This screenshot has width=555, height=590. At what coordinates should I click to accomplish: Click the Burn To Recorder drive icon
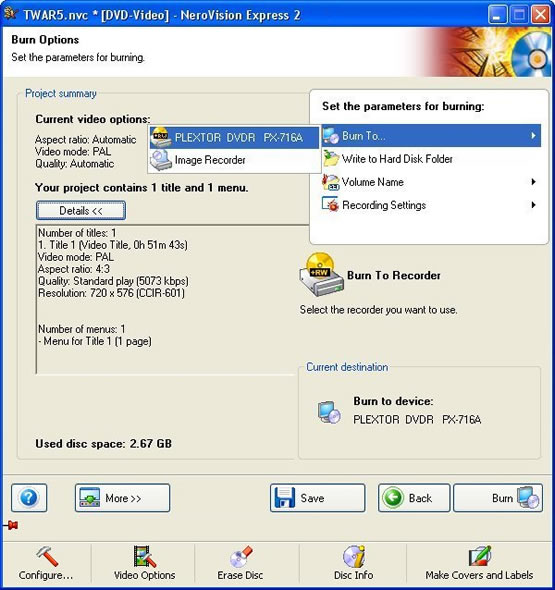[322, 275]
